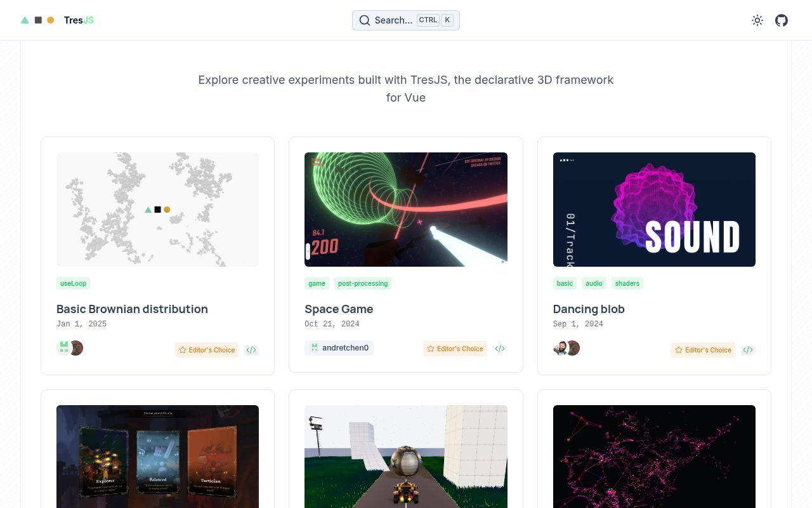Click Editor's Choice badge on Dancing blob
Image resolution: width=812 pixels, height=508 pixels.
coord(703,350)
